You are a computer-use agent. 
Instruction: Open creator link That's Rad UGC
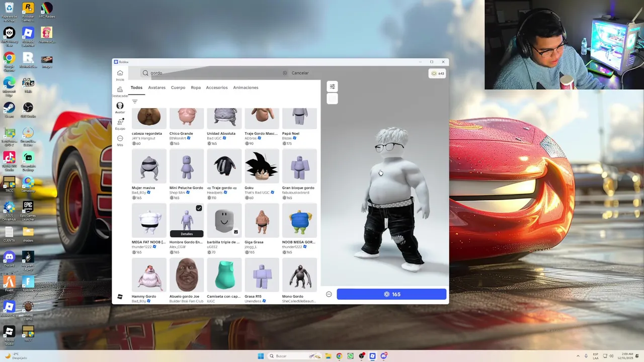tap(257, 193)
